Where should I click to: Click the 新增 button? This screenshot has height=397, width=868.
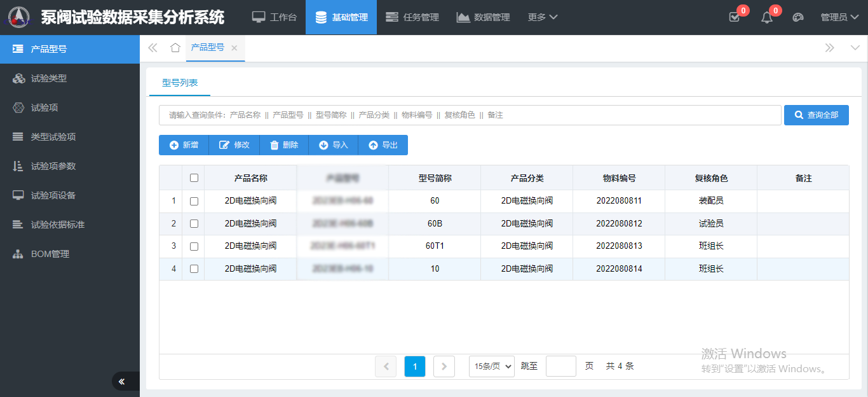coord(184,145)
